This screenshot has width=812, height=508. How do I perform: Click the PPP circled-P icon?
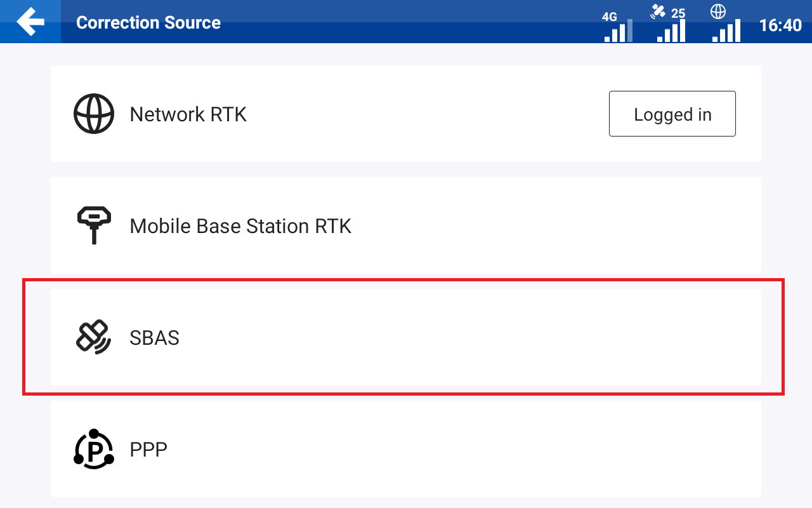coord(94,449)
